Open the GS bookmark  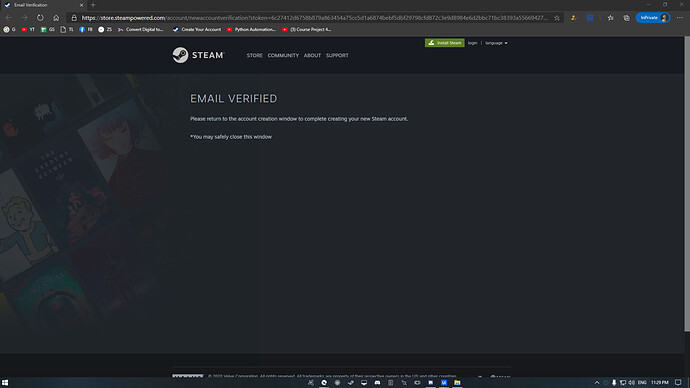[48, 29]
